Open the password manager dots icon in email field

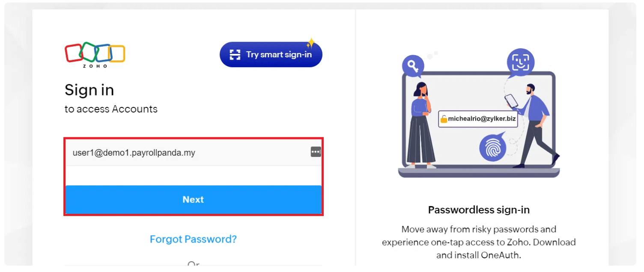[x=316, y=152]
